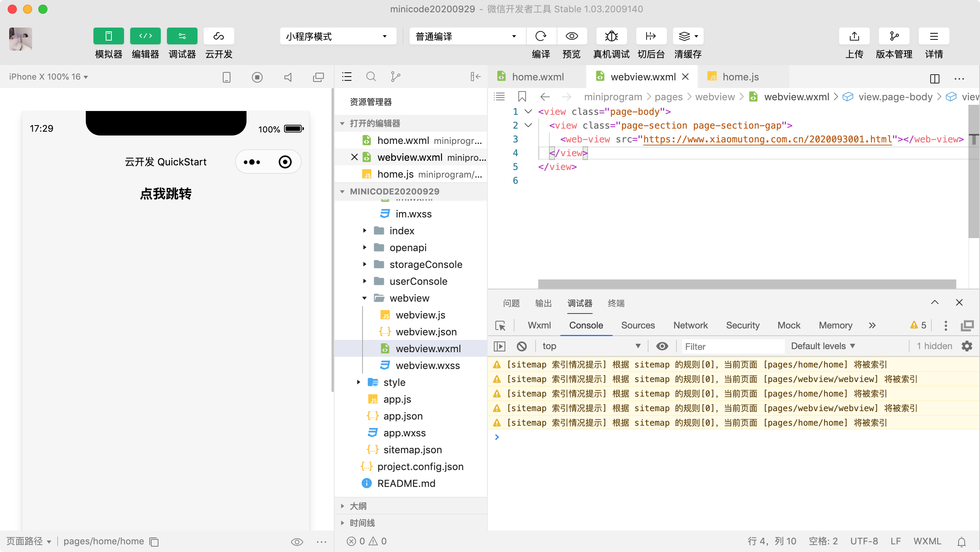
Task: Tap 点我跳转 in simulator
Action: tap(165, 194)
